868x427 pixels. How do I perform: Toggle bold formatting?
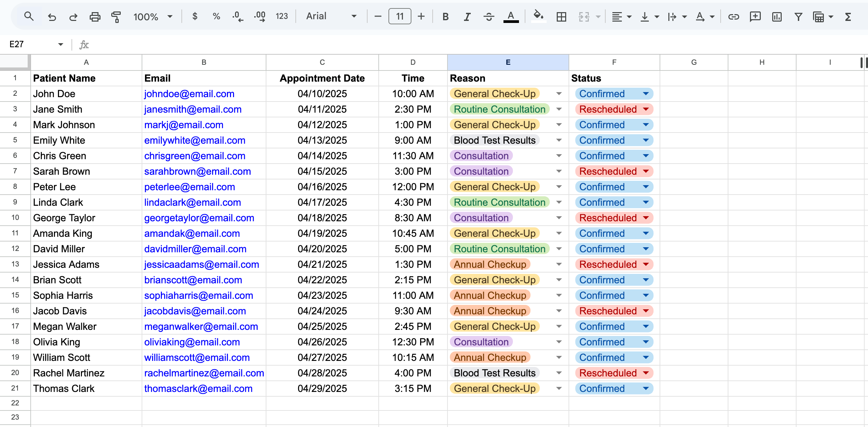pos(445,17)
